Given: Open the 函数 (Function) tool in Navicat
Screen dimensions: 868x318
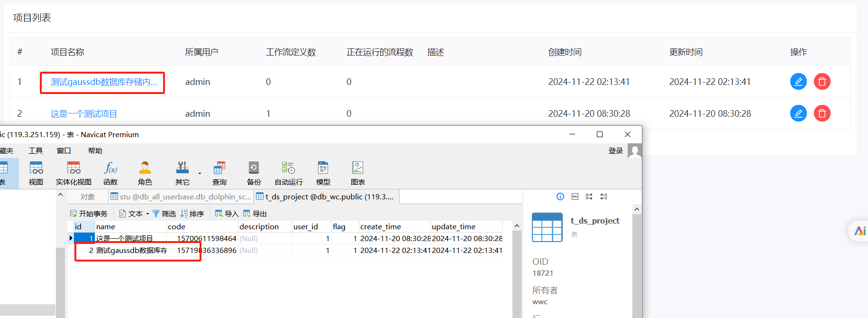Looking at the screenshot, I should tap(110, 173).
